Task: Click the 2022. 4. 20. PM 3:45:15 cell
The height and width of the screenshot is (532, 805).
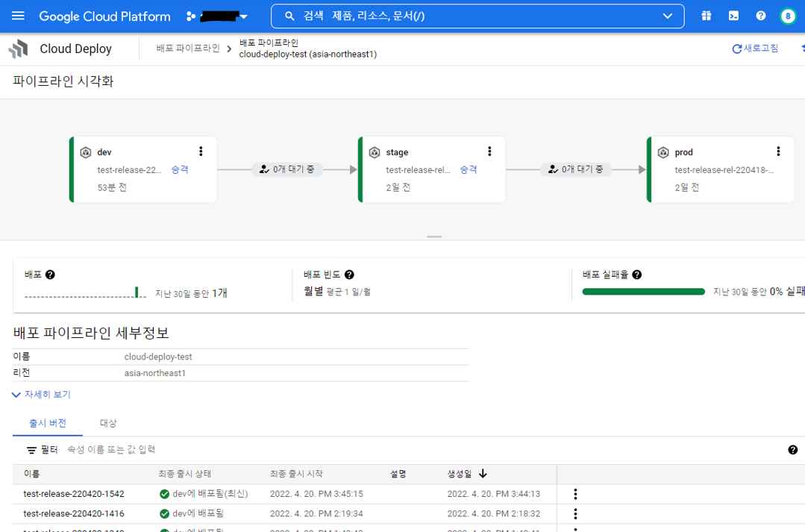Action: point(316,494)
